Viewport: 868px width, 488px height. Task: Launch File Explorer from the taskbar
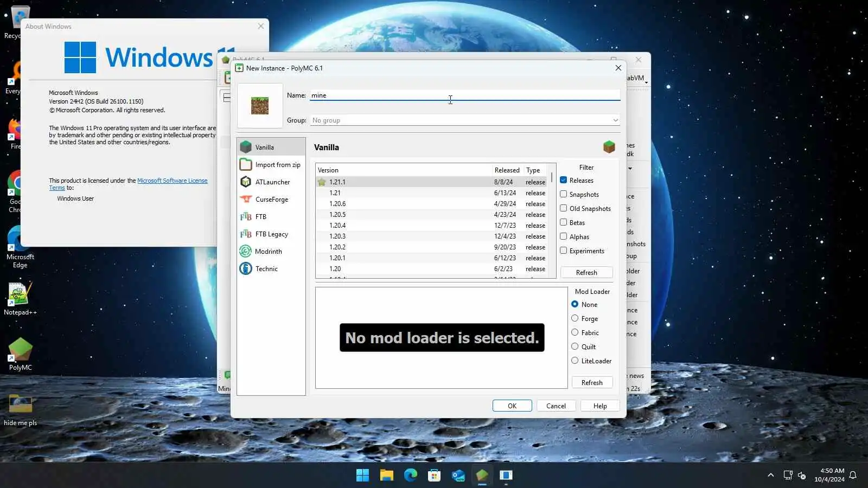[x=387, y=475]
